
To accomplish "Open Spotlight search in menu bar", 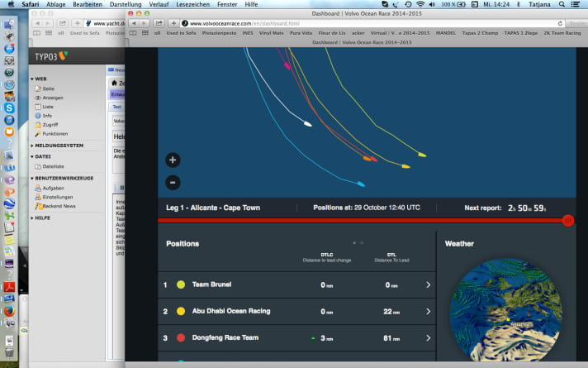I will pyautogui.click(x=562, y=4).
